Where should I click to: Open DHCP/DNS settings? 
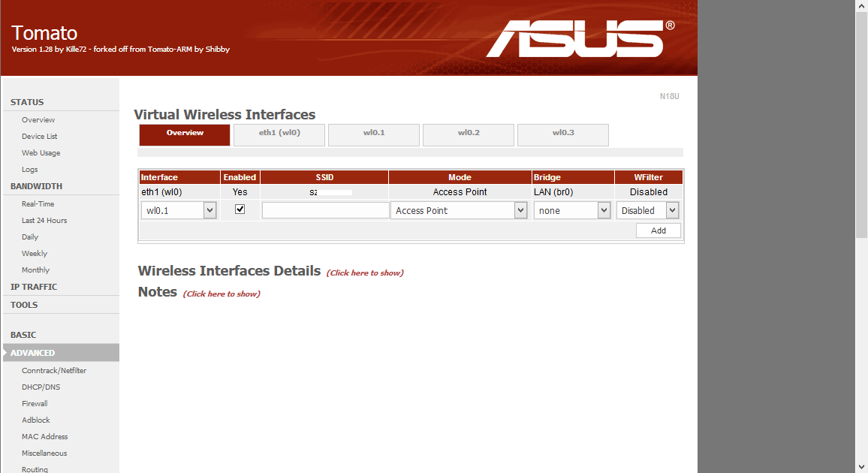point(41,387)
